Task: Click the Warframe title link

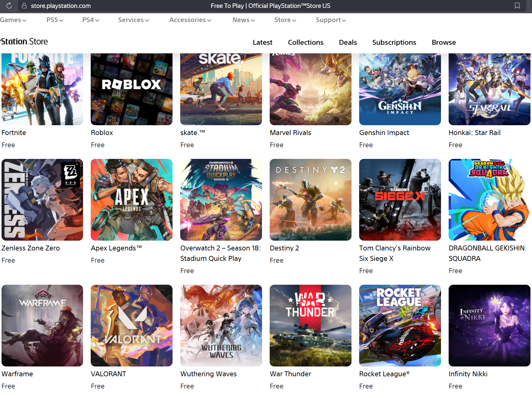Action: 17,374
